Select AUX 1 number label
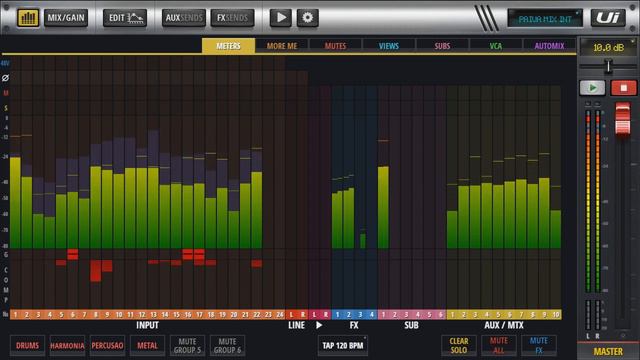This screenshot has height=360, width=640. 452,314
